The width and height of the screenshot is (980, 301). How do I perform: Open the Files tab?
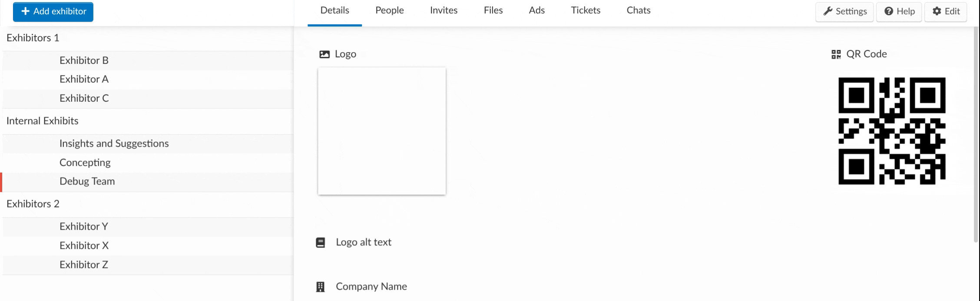point(493,11)
